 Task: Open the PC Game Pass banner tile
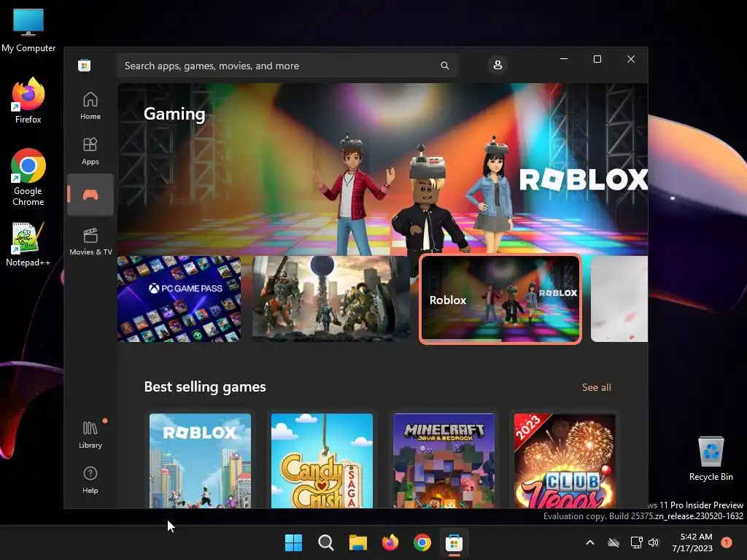[x=179, y=299]
